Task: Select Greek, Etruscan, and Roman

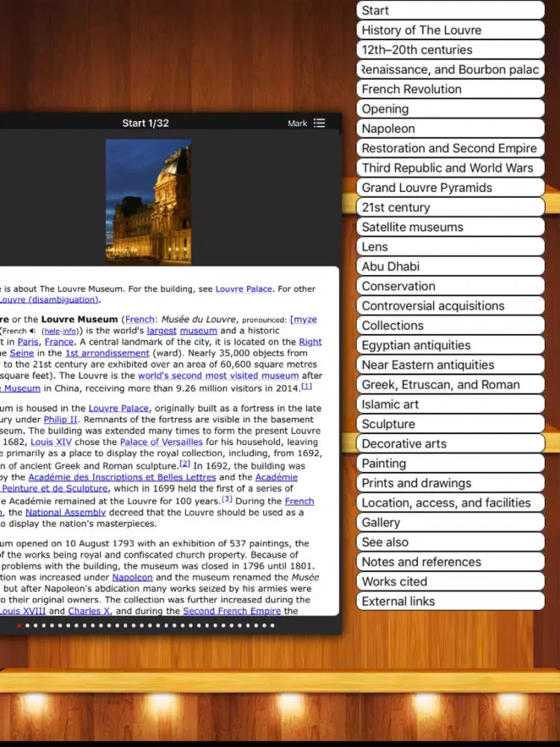Action: pos(450,385)
